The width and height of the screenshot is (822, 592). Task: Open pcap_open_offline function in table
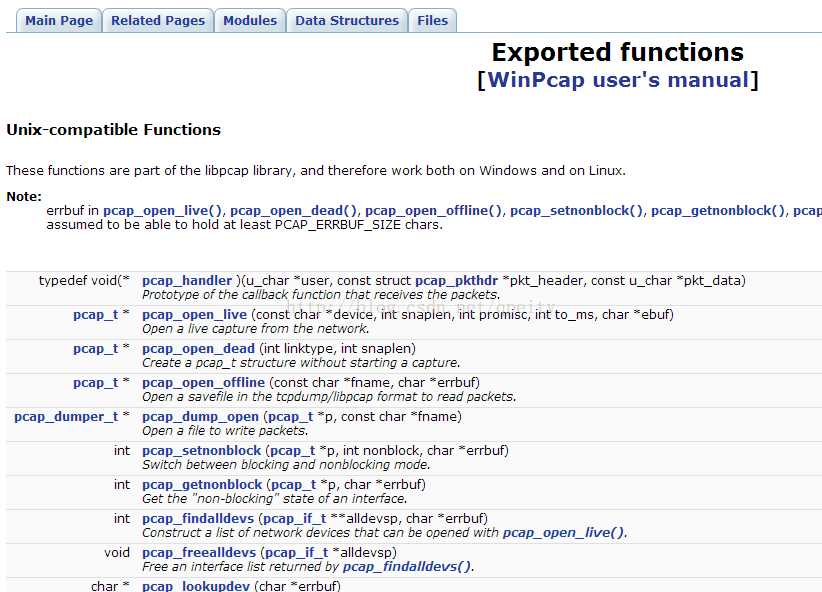[x=203, y=383]
